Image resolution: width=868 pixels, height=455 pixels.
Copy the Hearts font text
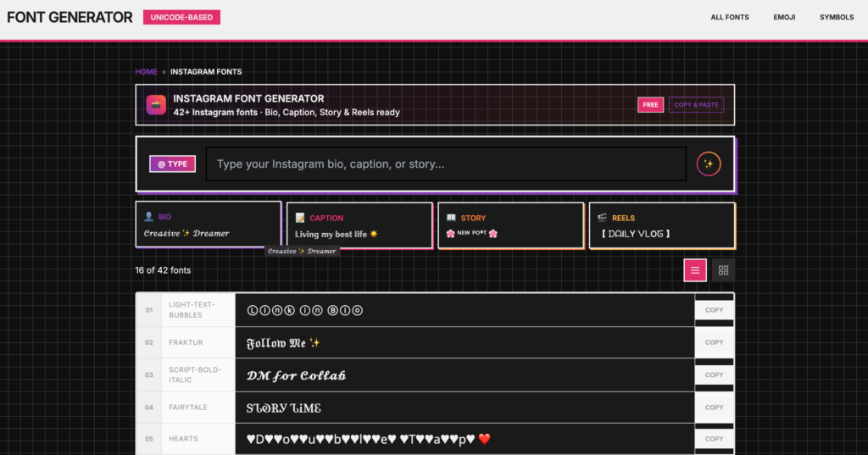[x=714, y=439]
